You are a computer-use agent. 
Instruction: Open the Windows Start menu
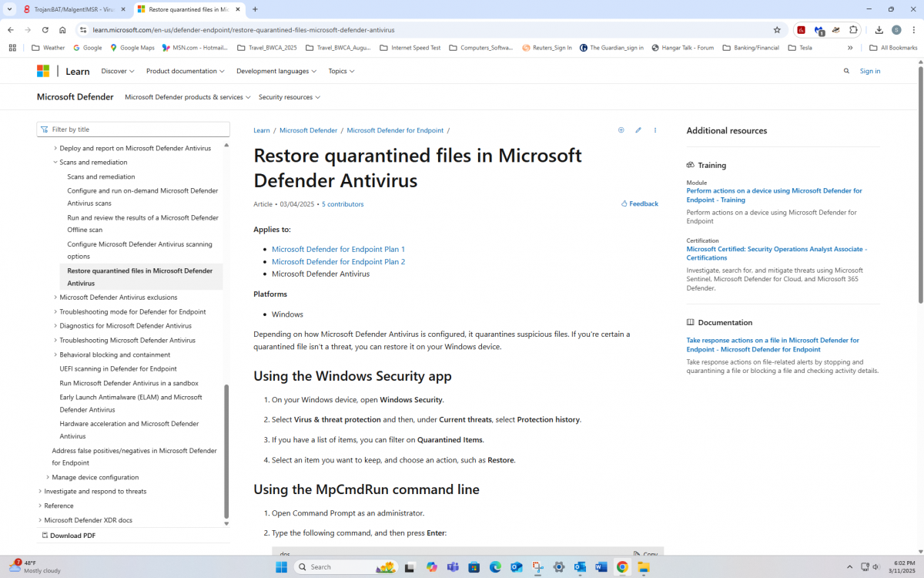click(282, 567)
